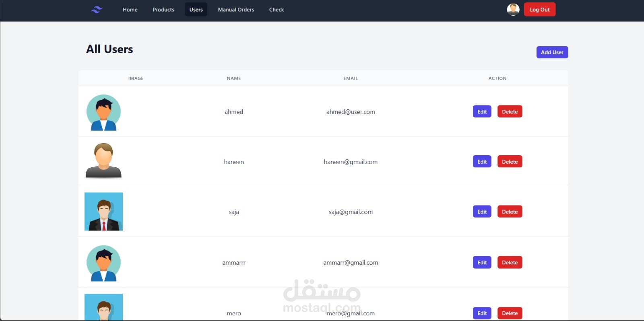The width and height of the screenshot is (644, 321).
Task: Select the name cell 'mero'
Action: 234,313
